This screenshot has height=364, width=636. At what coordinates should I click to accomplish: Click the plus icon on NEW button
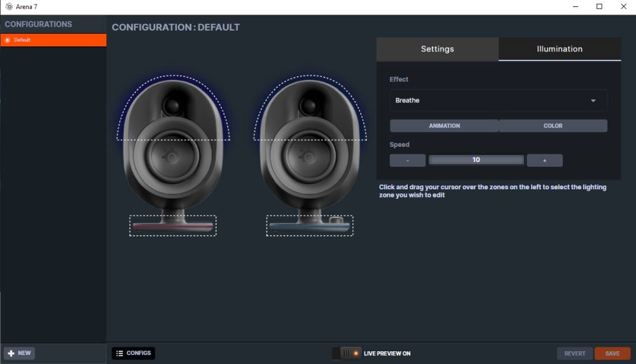[11, 353]
